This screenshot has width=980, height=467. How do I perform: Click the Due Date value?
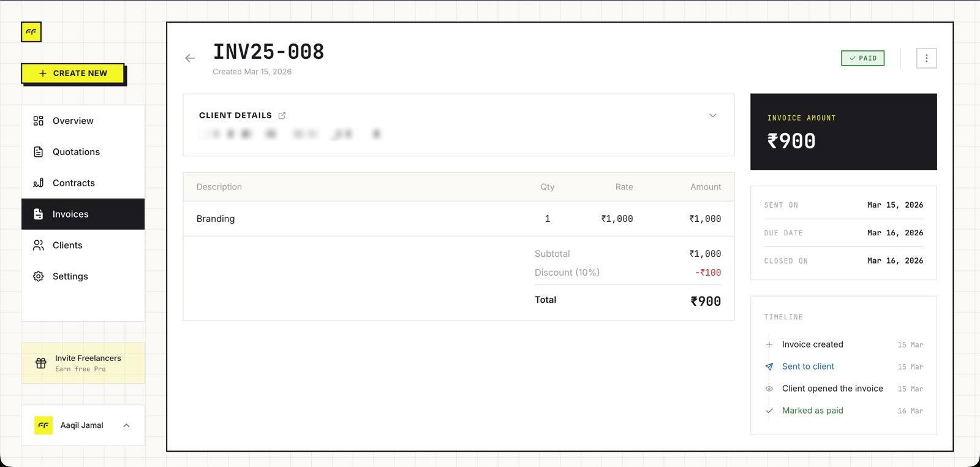point(895,233)
